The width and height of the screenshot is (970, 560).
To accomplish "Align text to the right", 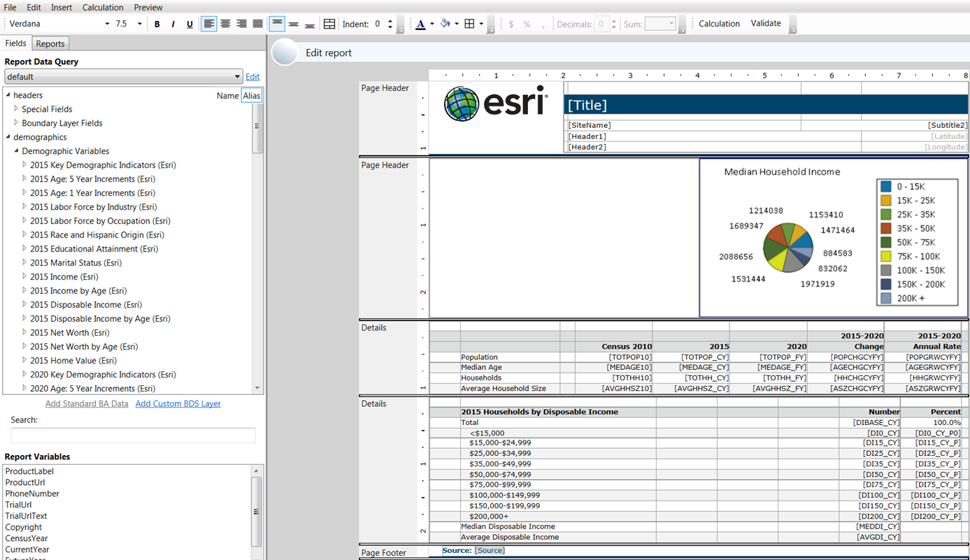I will pyautogui.click(x=241, y=24).
